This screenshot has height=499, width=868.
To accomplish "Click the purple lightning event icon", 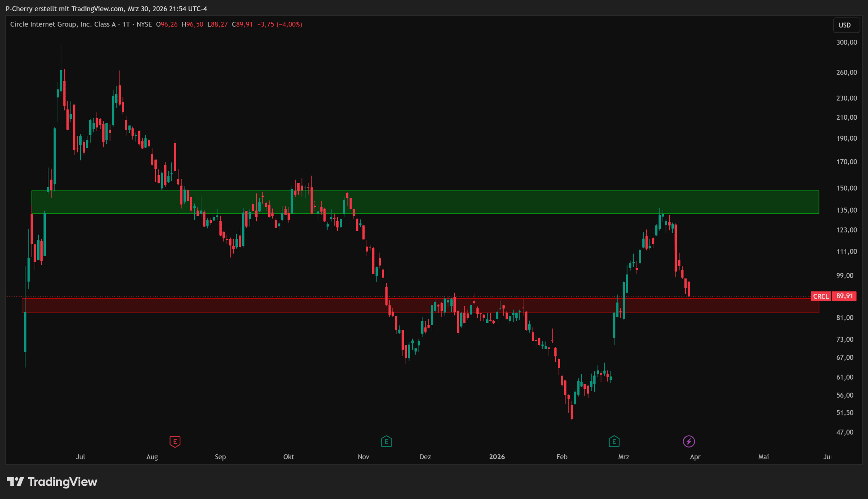I will point(689,441).
